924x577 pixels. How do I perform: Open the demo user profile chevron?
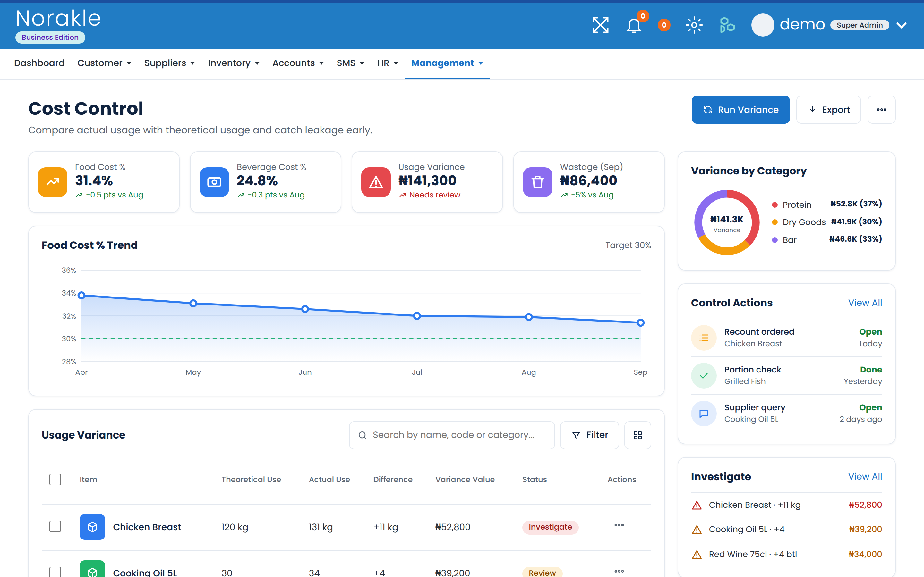pyautogui.click(x=902, y=25)
